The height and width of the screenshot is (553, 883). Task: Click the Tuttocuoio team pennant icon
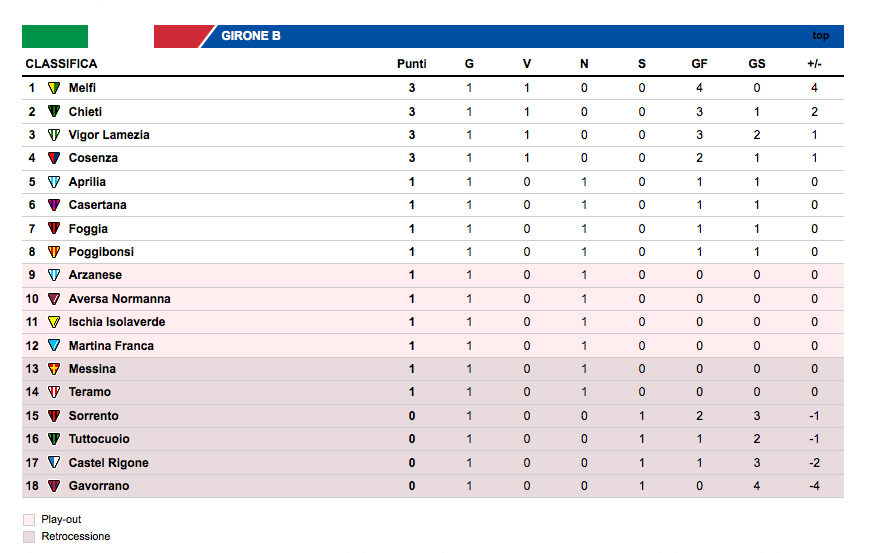[x=54, y=439]
